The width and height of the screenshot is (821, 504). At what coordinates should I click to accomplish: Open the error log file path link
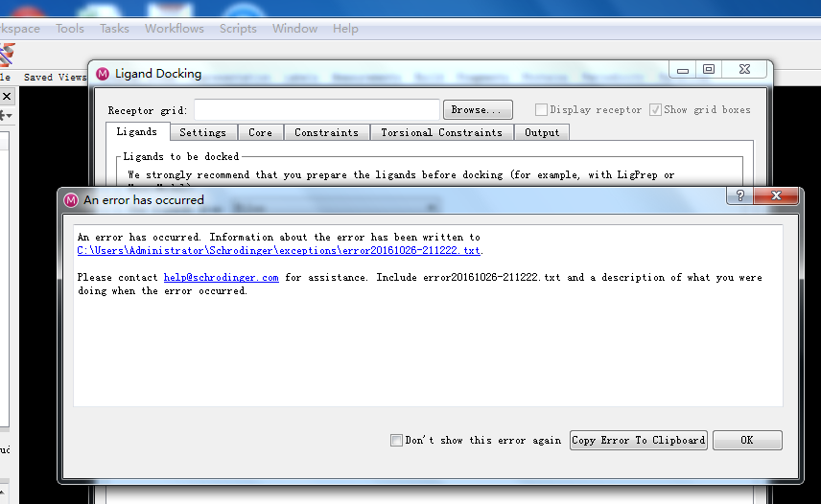[278, 250]
